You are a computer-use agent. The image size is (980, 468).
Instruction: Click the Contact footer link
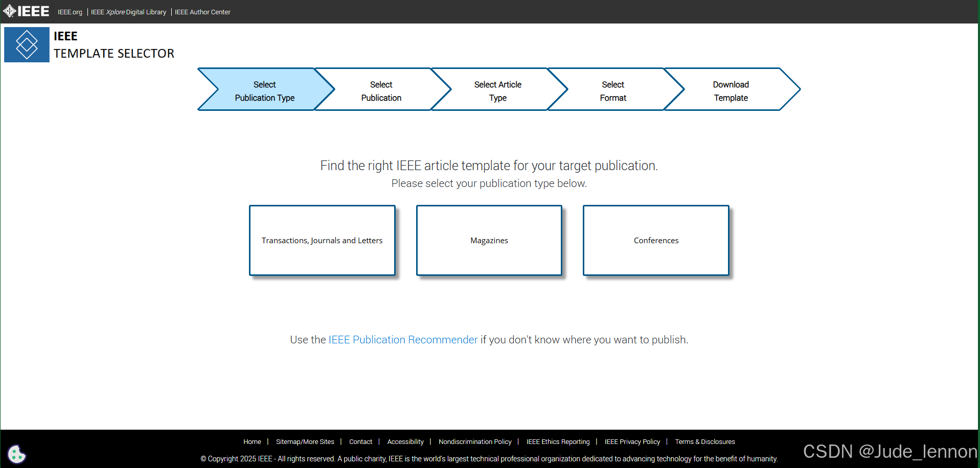[360, 441]
